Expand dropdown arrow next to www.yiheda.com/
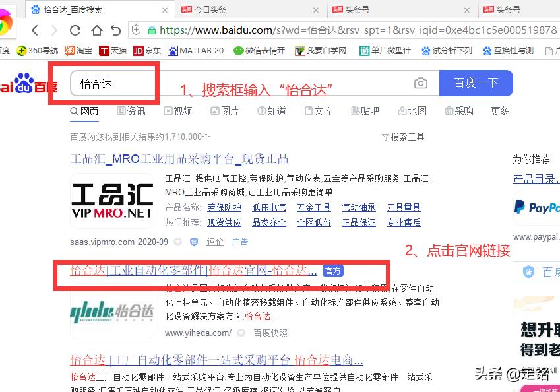560x392 pixels. coord(241,333)
